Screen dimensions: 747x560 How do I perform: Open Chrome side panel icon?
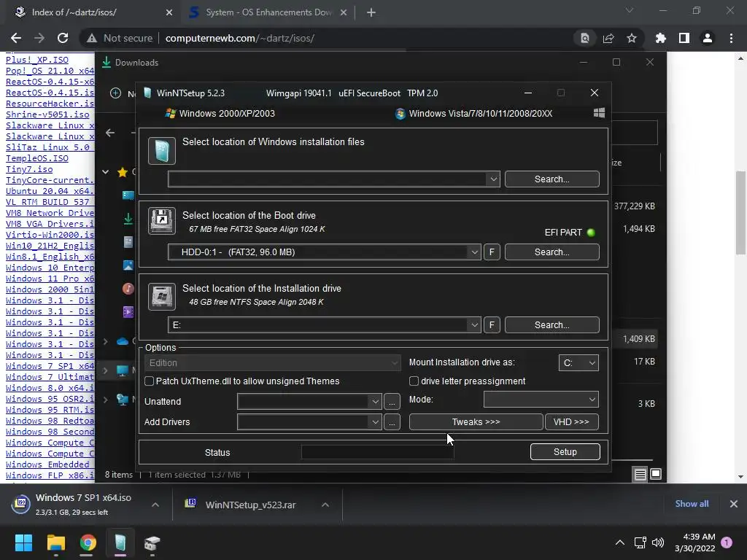point(684,38)
